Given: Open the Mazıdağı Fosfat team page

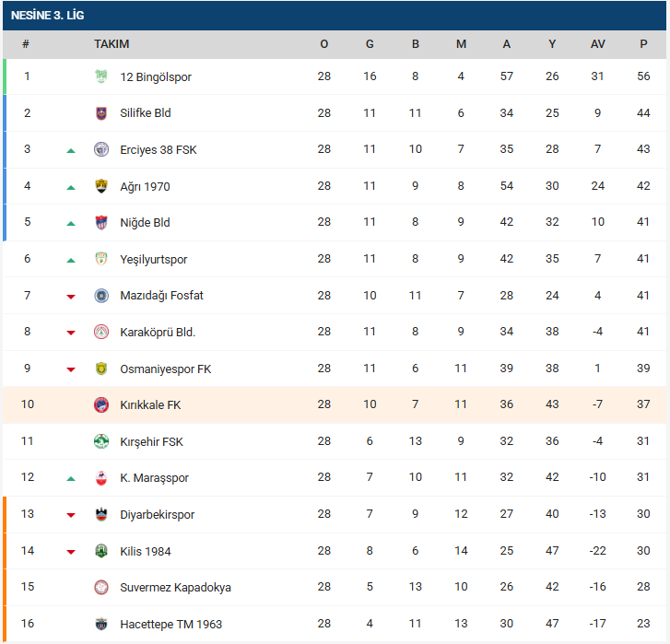Looking at the screenshot, I should [x=161, y=296].
